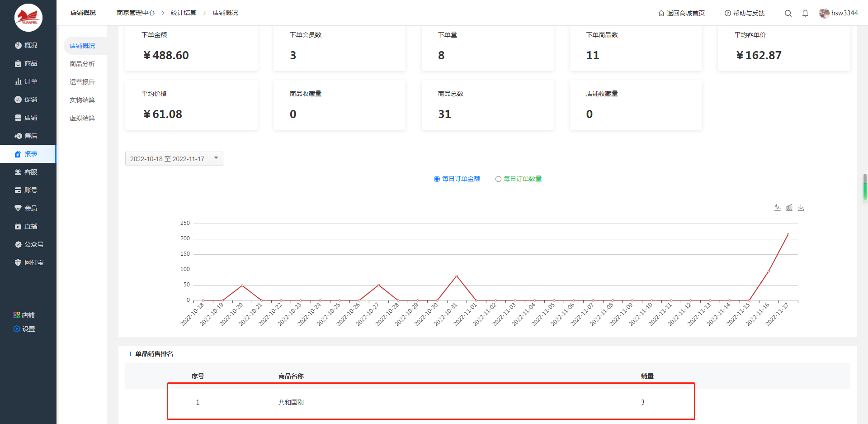Open 售后 after-sales icon
This screenshot has height=424, width=868.
point(18,136)
